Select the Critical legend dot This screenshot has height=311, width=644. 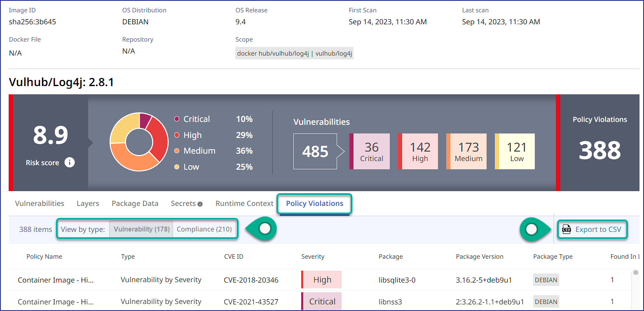[177, 119]
